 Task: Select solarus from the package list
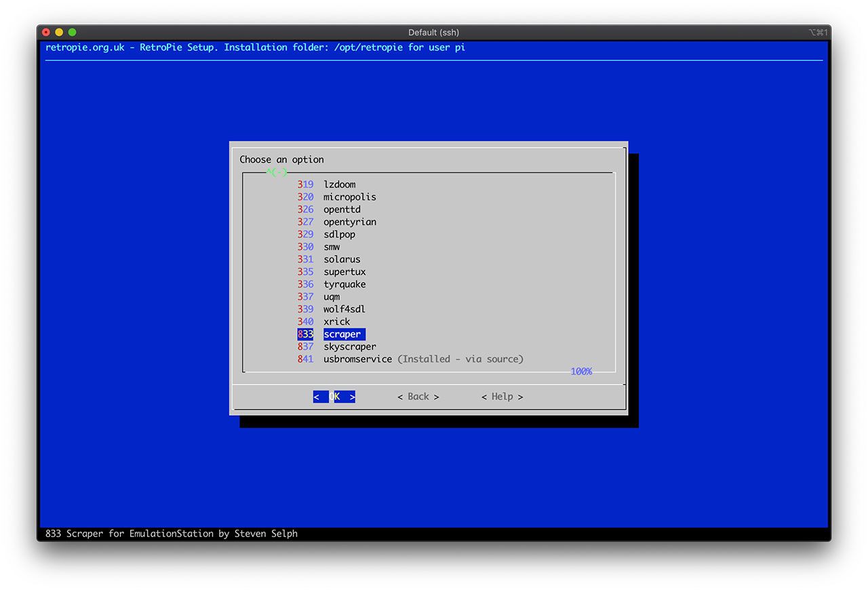tap(342, 259)
